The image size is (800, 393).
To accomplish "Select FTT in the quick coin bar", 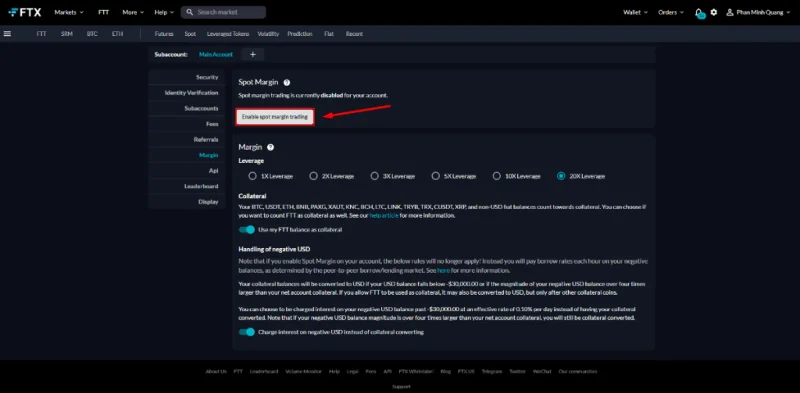I will pyautogui.click(x=41, y=34).
